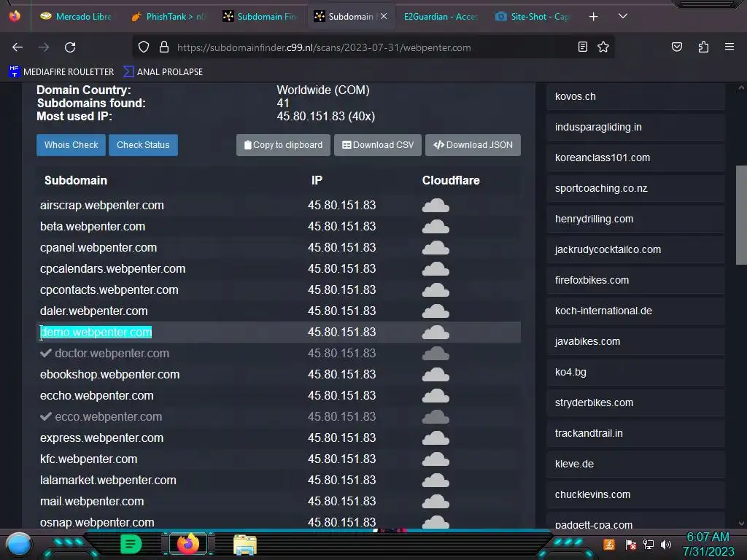Switch to the first Subdomain Finder tab

click(259, 17)
